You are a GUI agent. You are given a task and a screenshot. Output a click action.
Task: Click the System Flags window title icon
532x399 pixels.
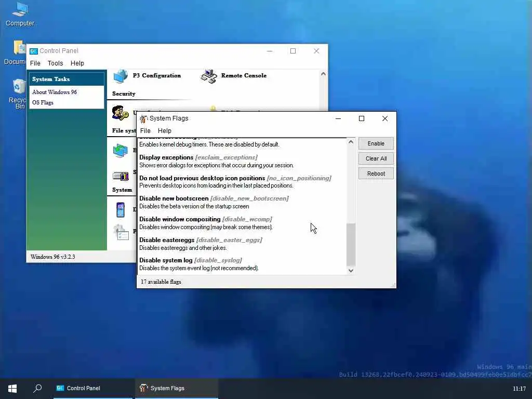click(x=143, y=119)
